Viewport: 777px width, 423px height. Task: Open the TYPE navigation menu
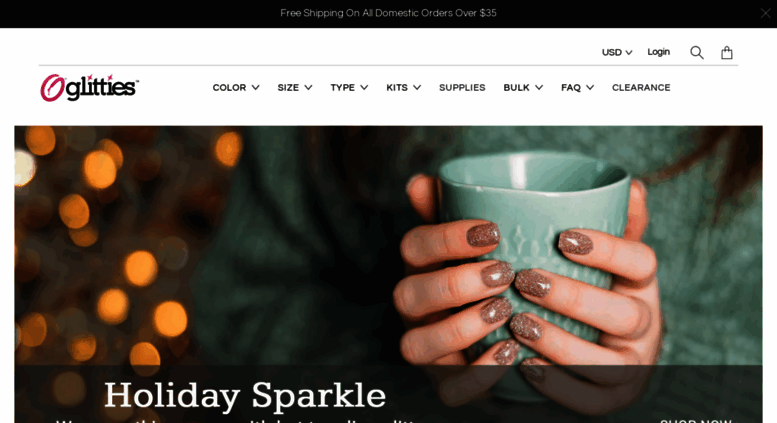[x=349, y=88]
